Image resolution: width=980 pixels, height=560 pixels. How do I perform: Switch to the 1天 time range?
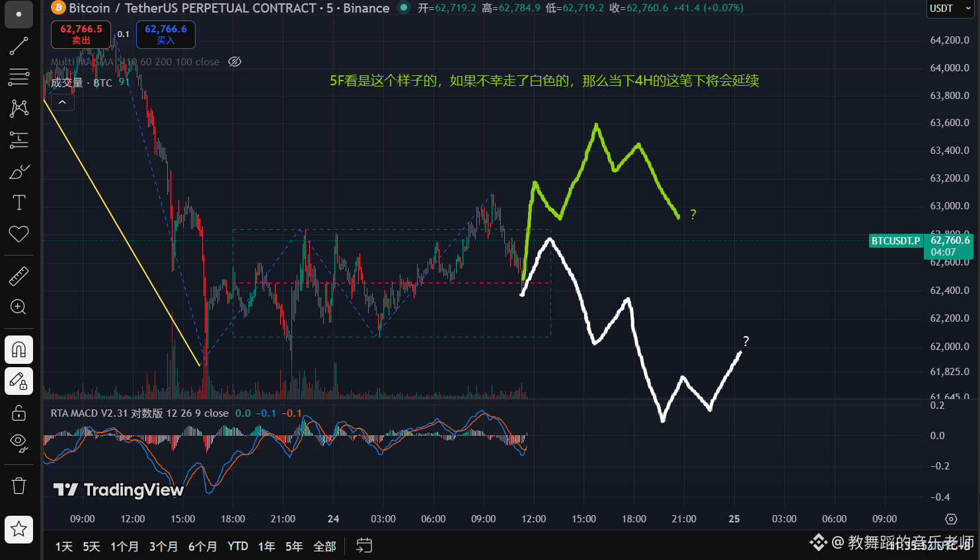coord(64,546)
